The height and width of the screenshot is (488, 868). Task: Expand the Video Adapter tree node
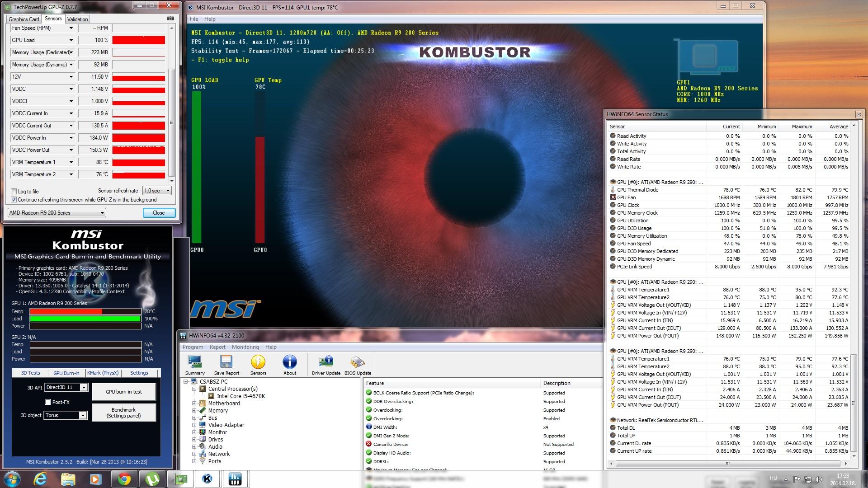(x=194, y=425)
